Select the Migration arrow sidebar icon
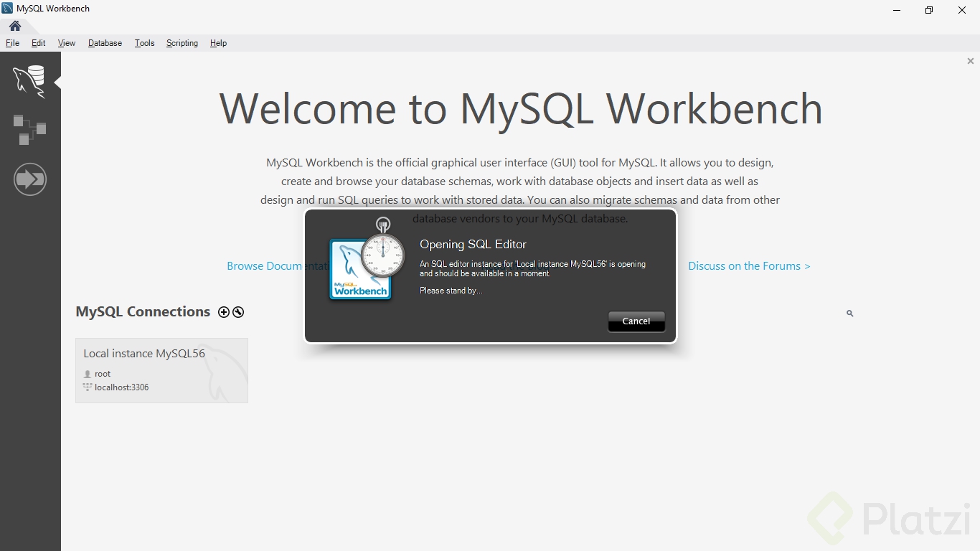 point(29,179)
